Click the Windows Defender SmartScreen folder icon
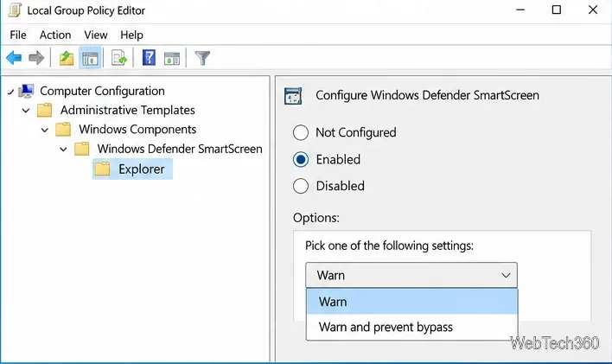The width and height of the screenshot is (612, 364). pyautogui.click(x=82, y=149)
